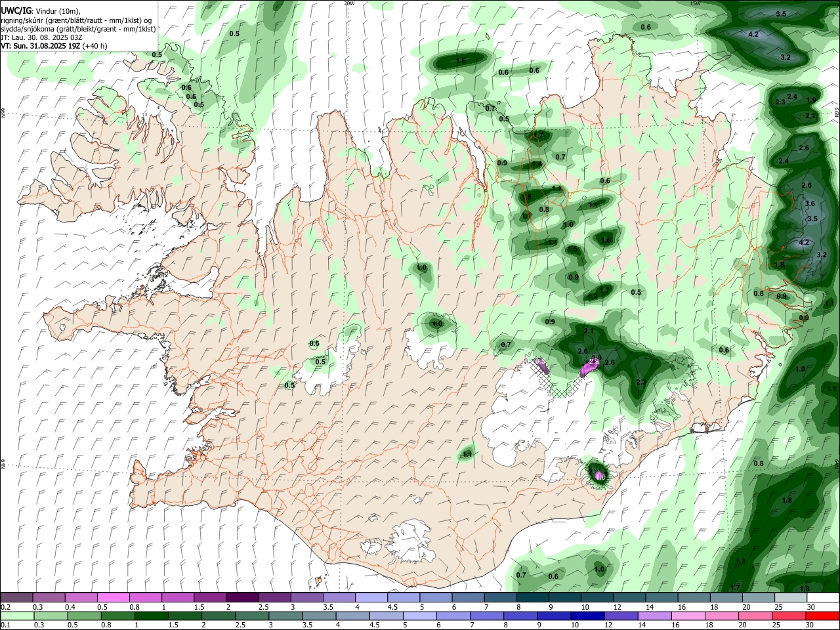Click the 'slydda/snjókoma (grátt/bleikt/grænt - mm/1klst)' line

point(79,29)
